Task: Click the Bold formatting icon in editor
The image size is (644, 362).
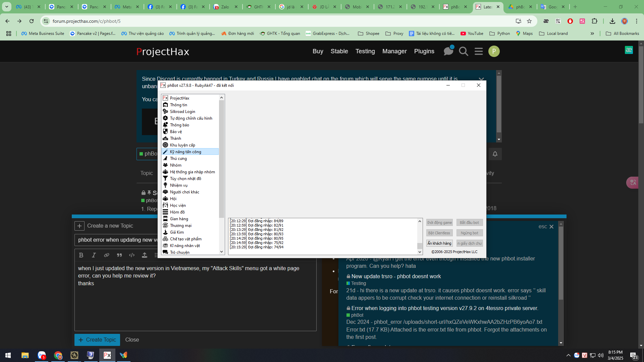Action: pos(81,255)
